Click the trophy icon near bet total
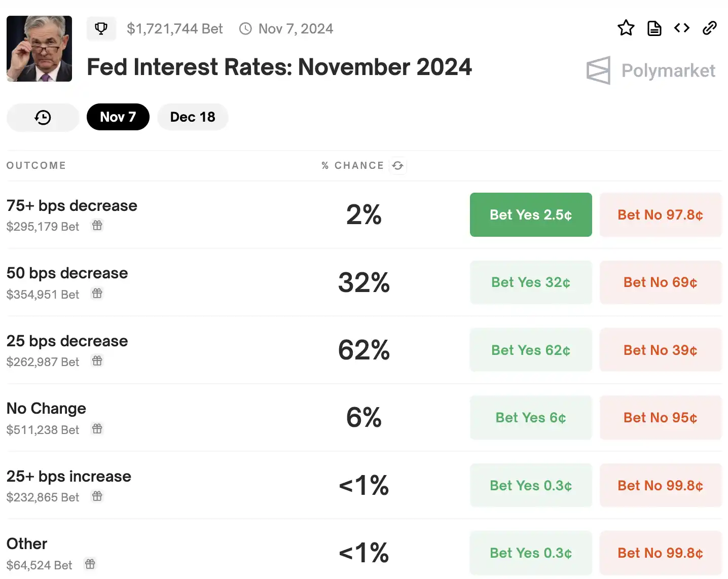The width and height of the screenshot is (728, 579). [101, 28]
